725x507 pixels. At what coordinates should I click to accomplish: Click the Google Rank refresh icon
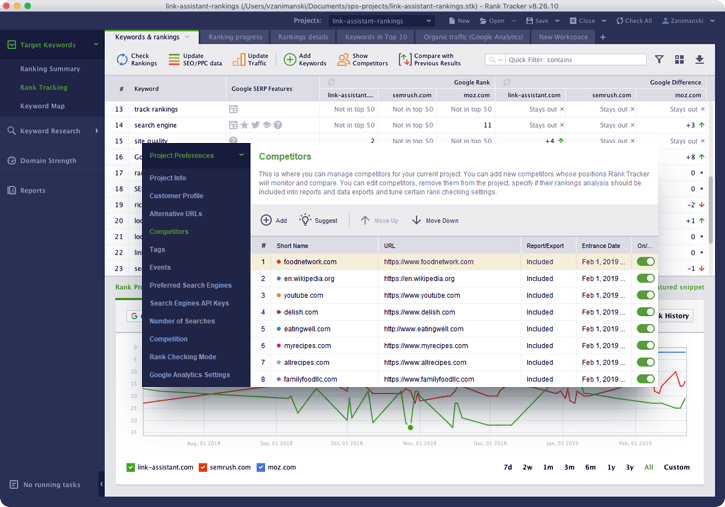point(332,82)
